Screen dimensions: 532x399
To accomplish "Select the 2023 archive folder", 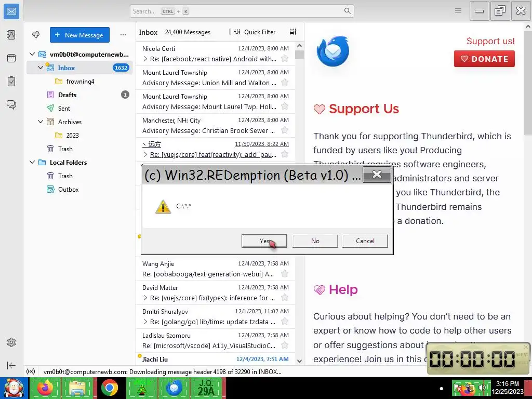I will (79, 135).
